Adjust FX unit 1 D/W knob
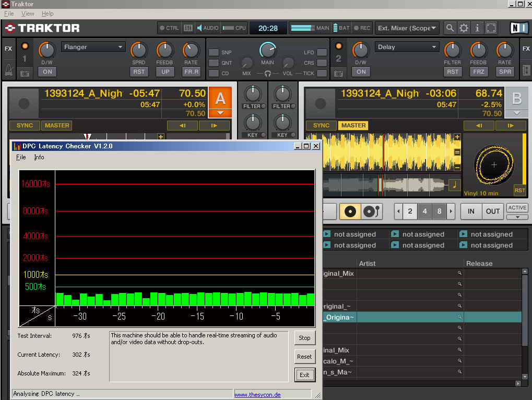 47,50
